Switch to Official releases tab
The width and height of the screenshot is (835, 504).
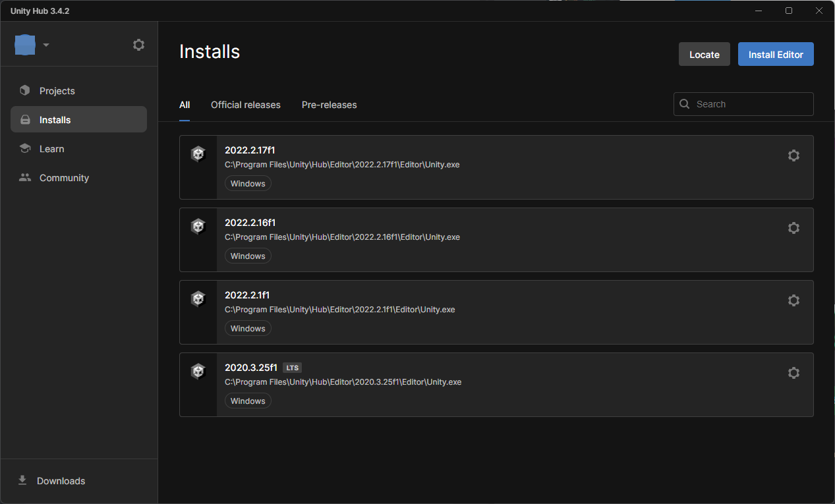click(x=245, y=105)
